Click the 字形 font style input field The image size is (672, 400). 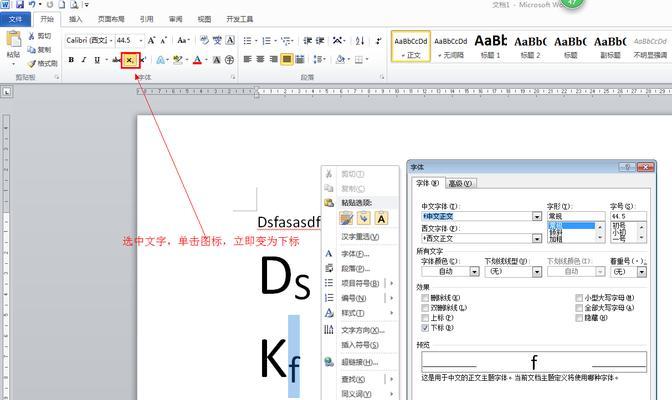click(x=576, y=217)
